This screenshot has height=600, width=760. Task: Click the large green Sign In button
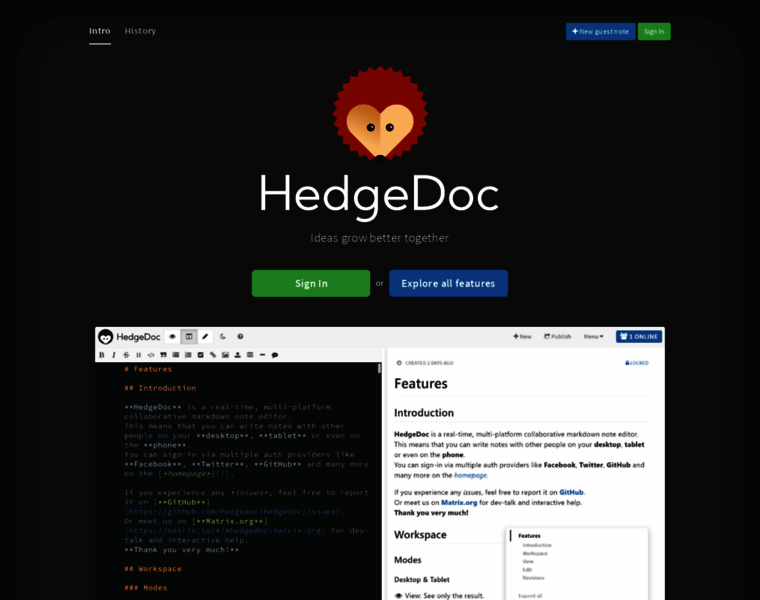pos(311,284)
